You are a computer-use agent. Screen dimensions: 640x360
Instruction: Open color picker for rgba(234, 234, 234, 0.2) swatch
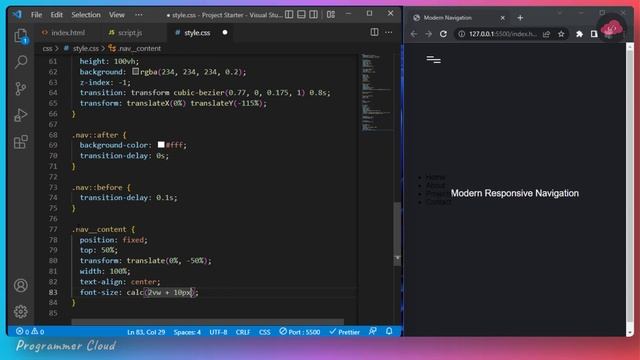tap(136, 71)
